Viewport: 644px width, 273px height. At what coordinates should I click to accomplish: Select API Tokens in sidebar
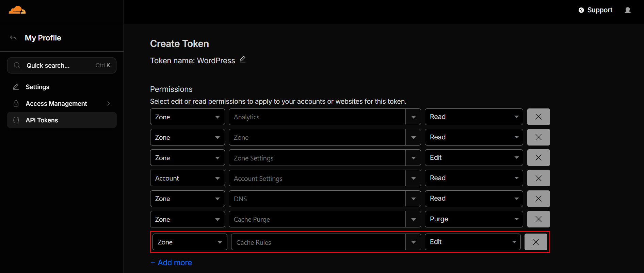click(x=62, y=120)
